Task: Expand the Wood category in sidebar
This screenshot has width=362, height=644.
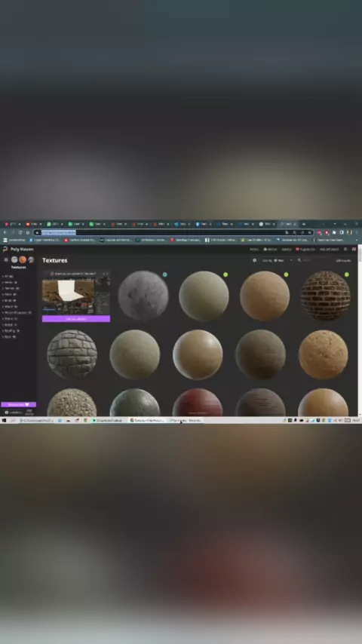Action: tap(10, 306)
